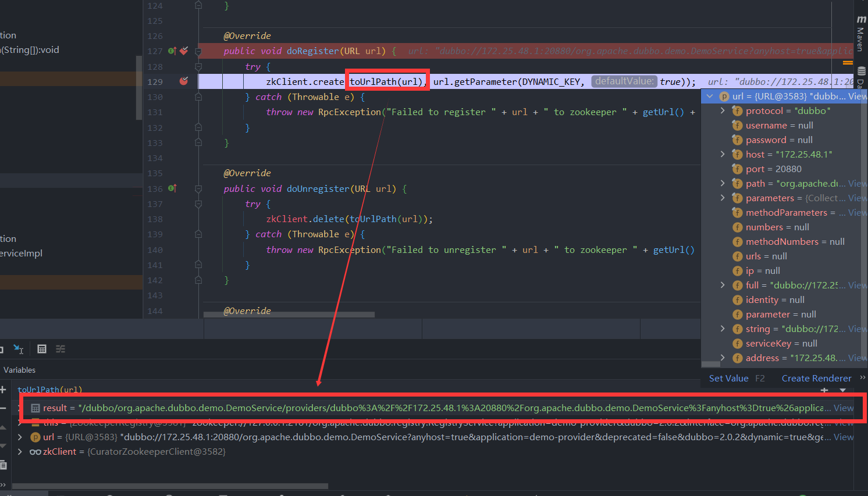
Task: Open the Maven tool window tab
Action: click(860, 34)
